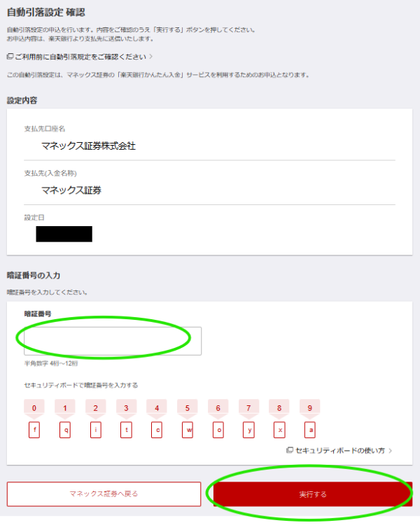The image size is (420, 525).
Task: Click security board key 'i' for digit 2
Action: coord(96,430)
